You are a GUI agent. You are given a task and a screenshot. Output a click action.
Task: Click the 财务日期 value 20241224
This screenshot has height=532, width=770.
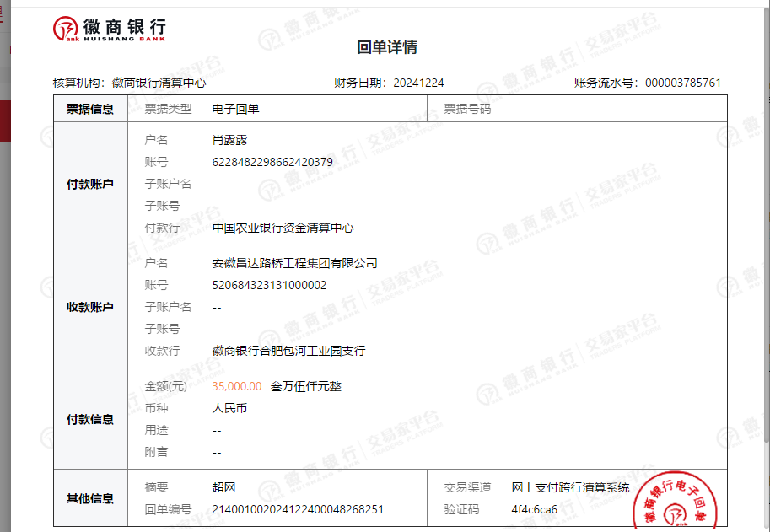pyautogui.click(x=417, y=83)
